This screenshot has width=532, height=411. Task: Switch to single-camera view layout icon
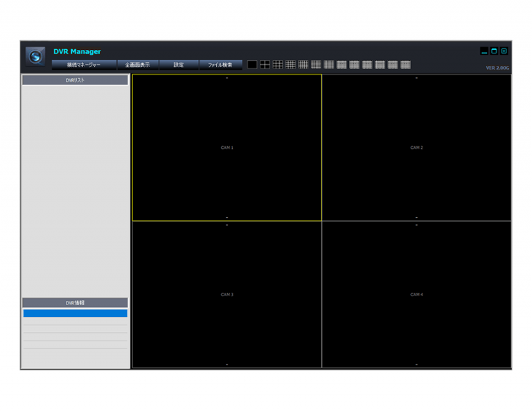tap(252, 65)
